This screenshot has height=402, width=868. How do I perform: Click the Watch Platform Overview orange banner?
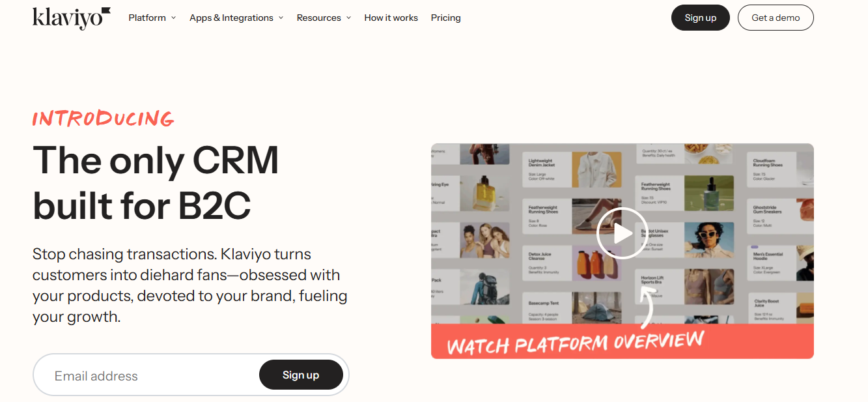coord(623,341)
